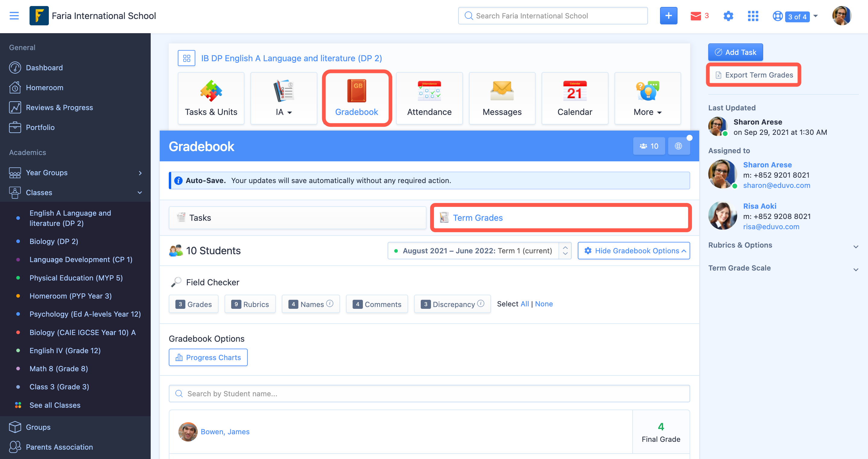Open the term selector dropdown

click(x=479, y=251)
